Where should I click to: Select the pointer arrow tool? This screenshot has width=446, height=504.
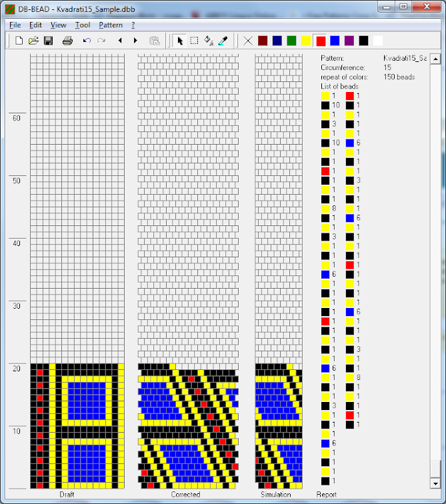[180, 41]
